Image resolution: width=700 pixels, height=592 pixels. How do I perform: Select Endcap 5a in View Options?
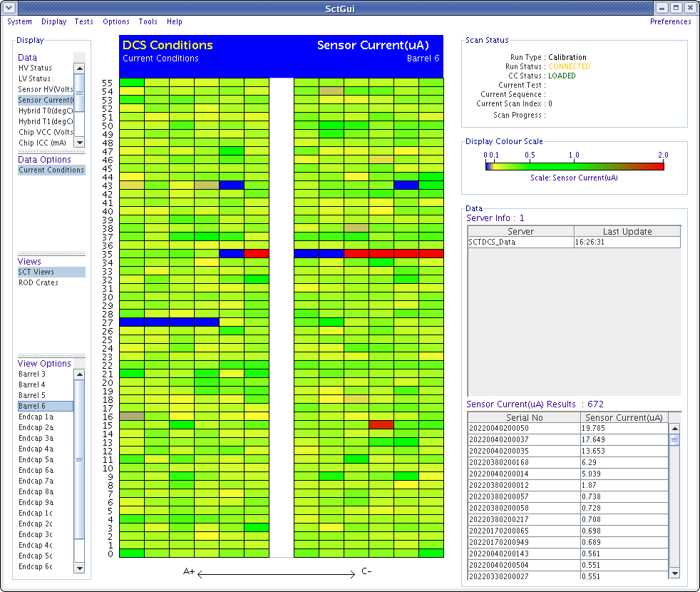(x=36, y=459)
